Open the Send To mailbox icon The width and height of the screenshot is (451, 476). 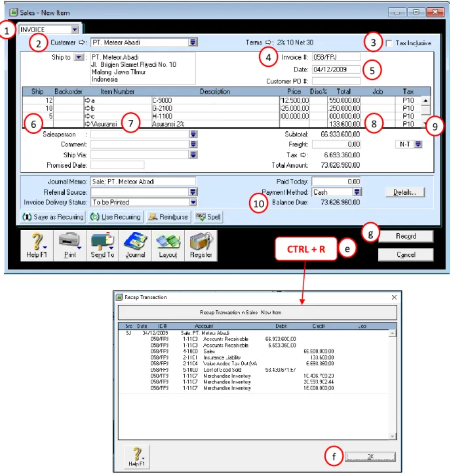point(102,245)
